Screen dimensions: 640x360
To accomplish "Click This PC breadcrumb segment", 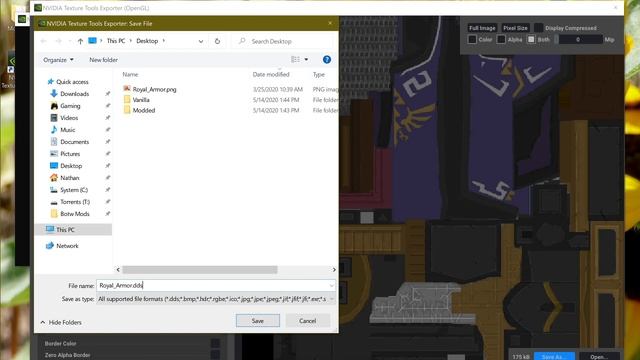I will 116,41.
